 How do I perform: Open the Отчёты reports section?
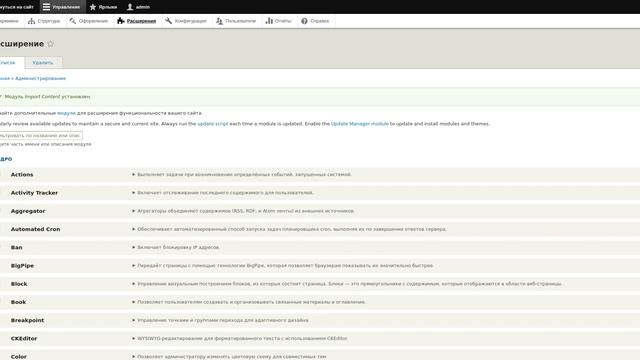(278, 21)
